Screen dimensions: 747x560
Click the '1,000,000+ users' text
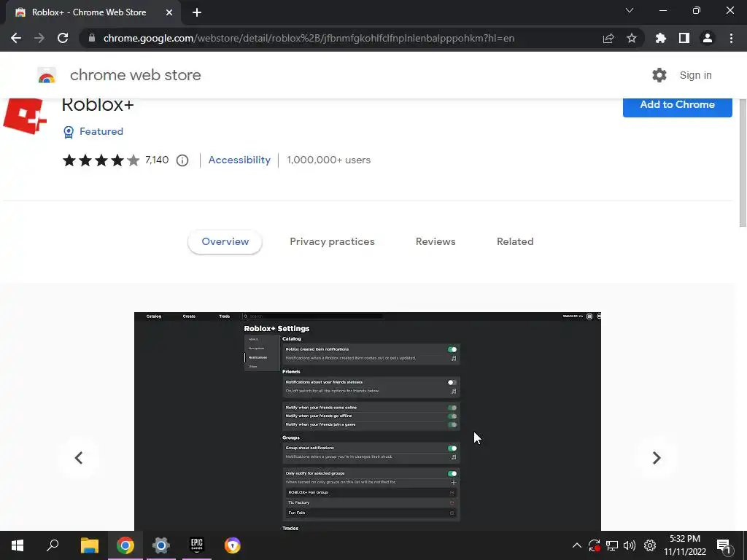329,160
